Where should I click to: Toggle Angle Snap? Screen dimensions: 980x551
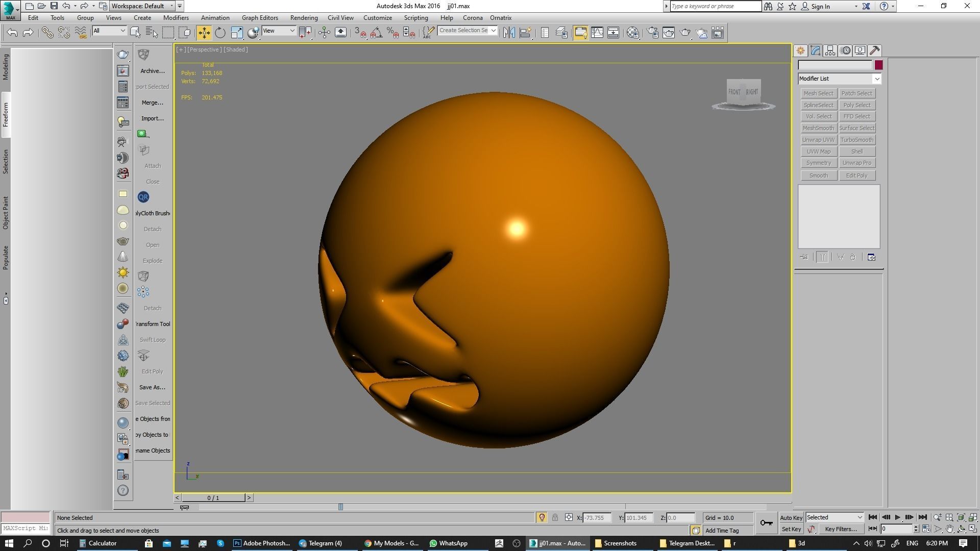point(376,33)
